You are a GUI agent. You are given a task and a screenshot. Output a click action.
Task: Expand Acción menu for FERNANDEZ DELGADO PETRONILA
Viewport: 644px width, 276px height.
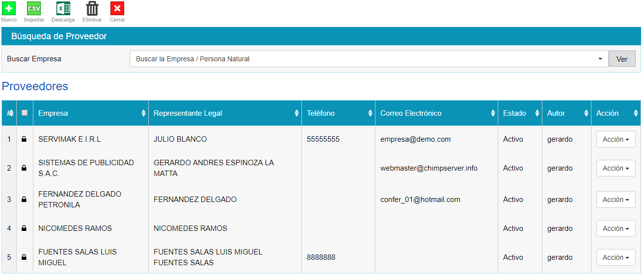tap(616, 200)
